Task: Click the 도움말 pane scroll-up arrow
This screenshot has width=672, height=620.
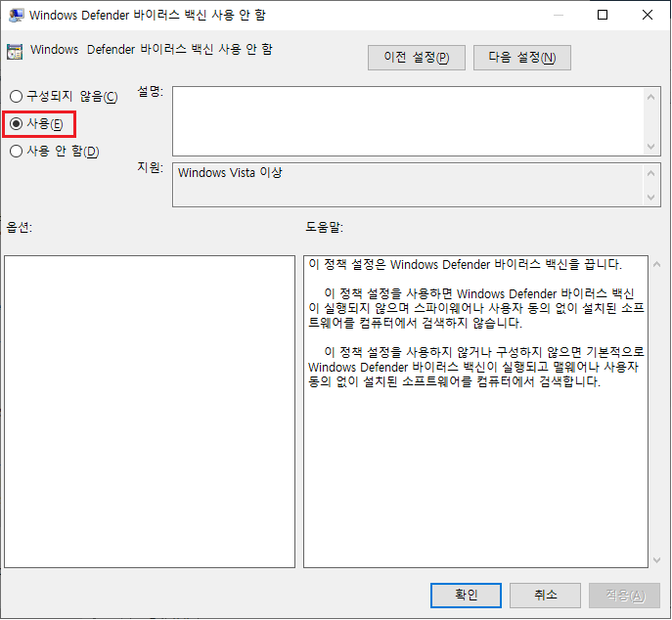Action: point(656,265)
